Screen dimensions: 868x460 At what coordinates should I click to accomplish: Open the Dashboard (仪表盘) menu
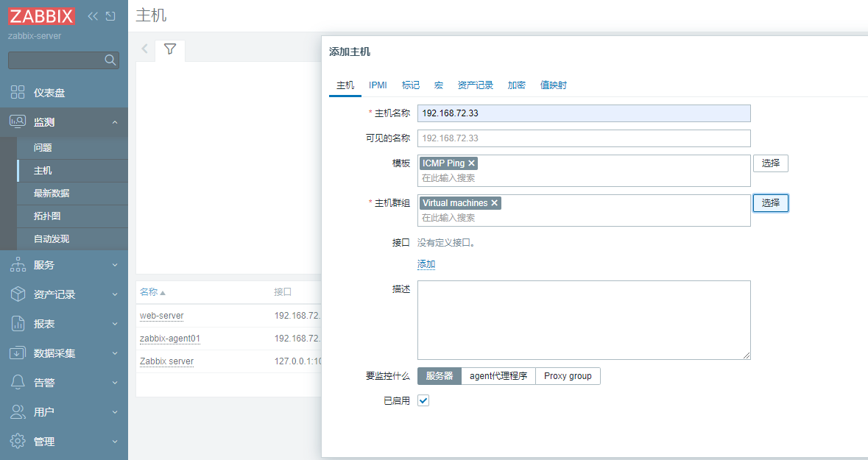point(49,93)
